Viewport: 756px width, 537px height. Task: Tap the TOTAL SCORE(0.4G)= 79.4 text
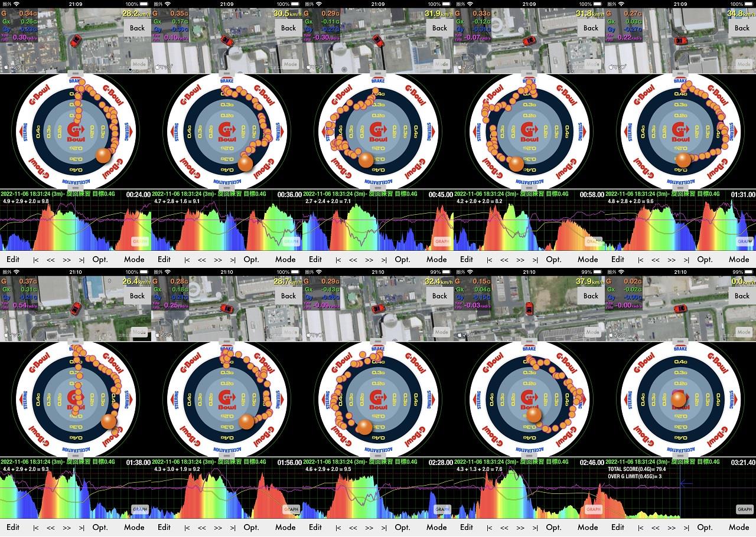pos(636,470)
